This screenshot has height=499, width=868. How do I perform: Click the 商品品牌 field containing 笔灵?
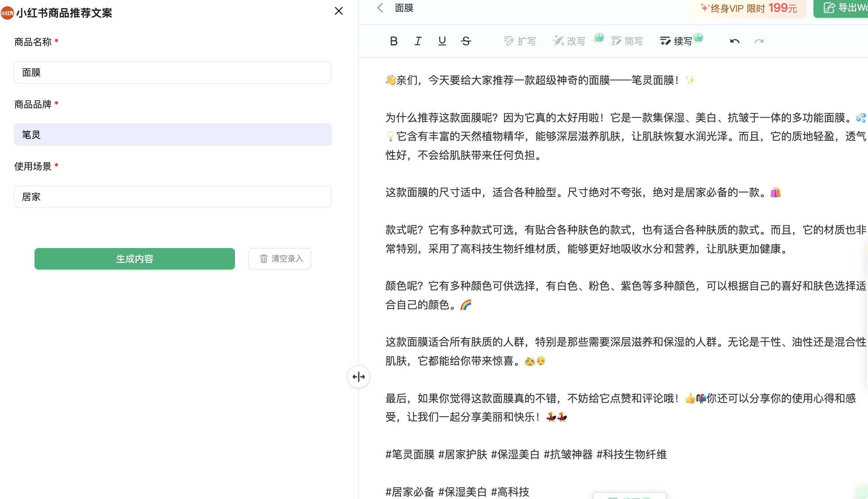click(x=173, y=135)
